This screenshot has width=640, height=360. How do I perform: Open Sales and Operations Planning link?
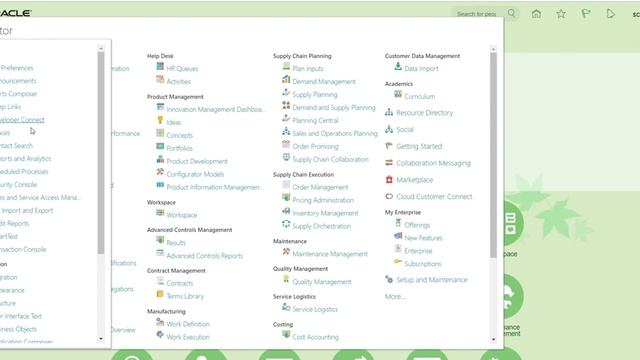click(335, 133)
